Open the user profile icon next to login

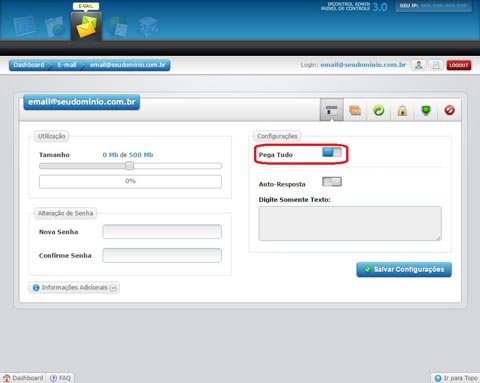[x=419, y=65]
